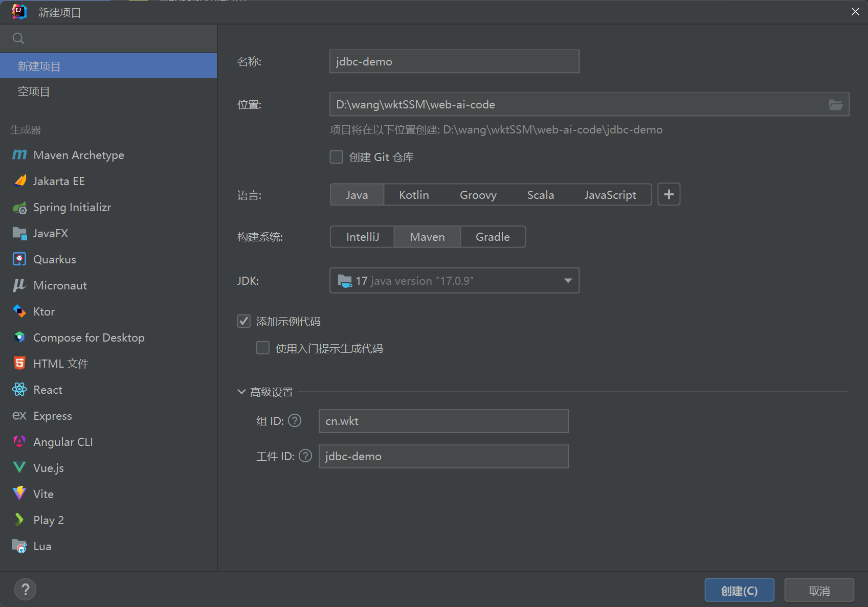Enable 使用入门提示生成代码 checkbox
This screenshot has width=868, height=607.
pyautogui.click(x=263, y=348)
